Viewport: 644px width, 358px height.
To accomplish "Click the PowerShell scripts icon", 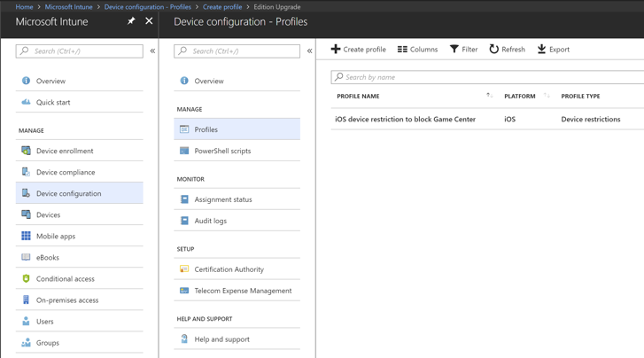I will (184, 151).
